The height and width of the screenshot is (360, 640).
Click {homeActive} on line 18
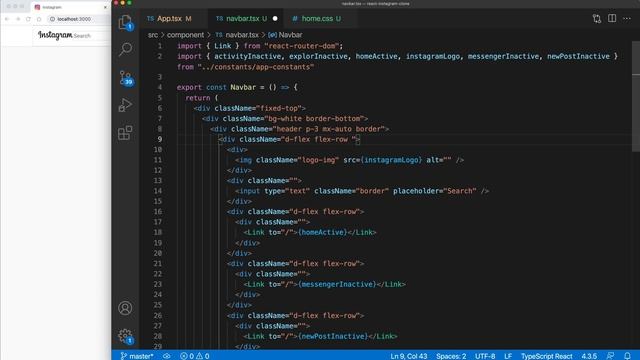coord(322,232)
